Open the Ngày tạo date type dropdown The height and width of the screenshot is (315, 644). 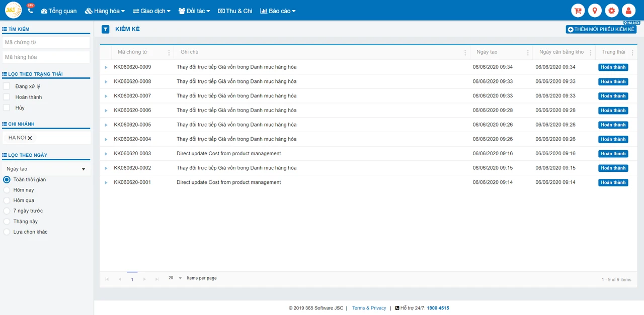pyautogui.click(x=46, y=169)
